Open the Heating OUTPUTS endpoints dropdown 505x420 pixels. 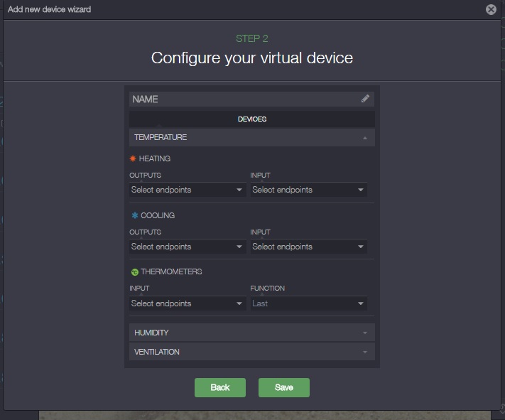pyautogui.click(x=188, y=190)
